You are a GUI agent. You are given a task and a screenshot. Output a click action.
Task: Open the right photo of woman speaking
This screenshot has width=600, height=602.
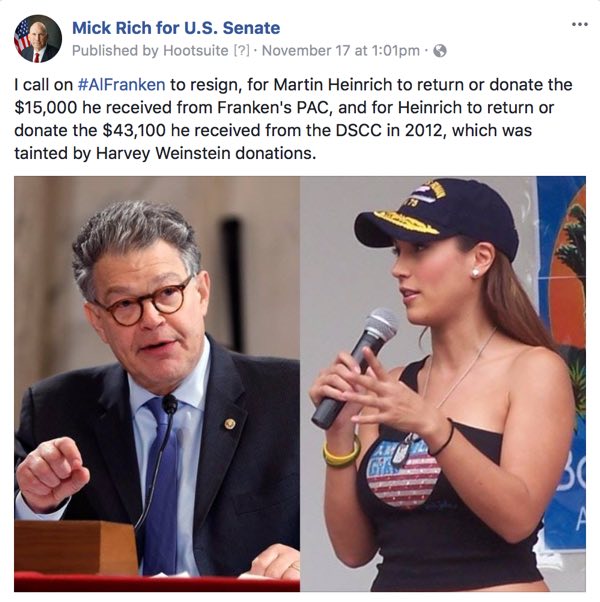pyautogui.click(x=443, y=384)
